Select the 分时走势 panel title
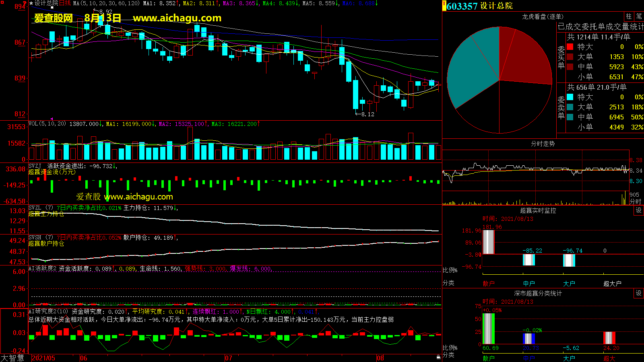644x362 pixels. click(x=543, y=144)
